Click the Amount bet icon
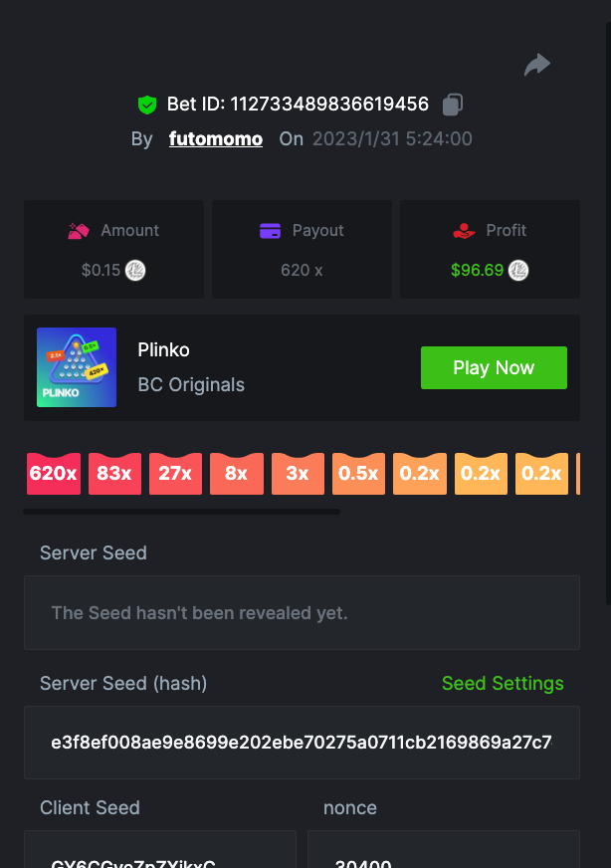The width and height of the screenshot is (611, 868). coord(79,231)
